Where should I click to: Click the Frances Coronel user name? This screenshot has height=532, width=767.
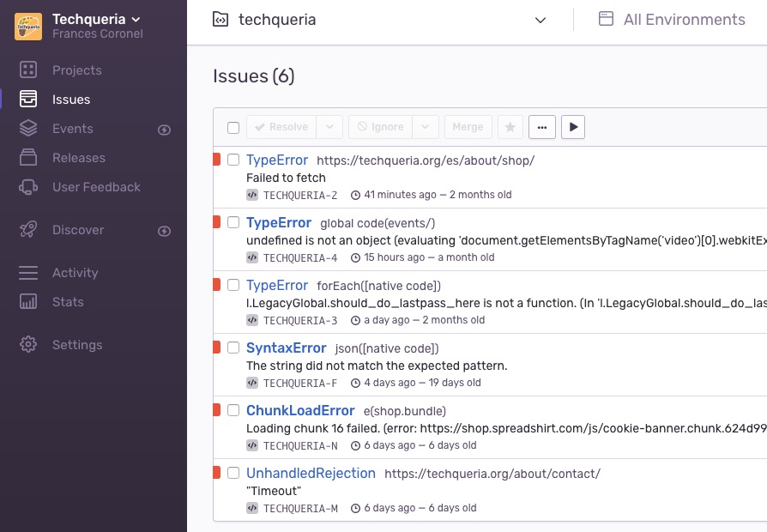(97, 33)
